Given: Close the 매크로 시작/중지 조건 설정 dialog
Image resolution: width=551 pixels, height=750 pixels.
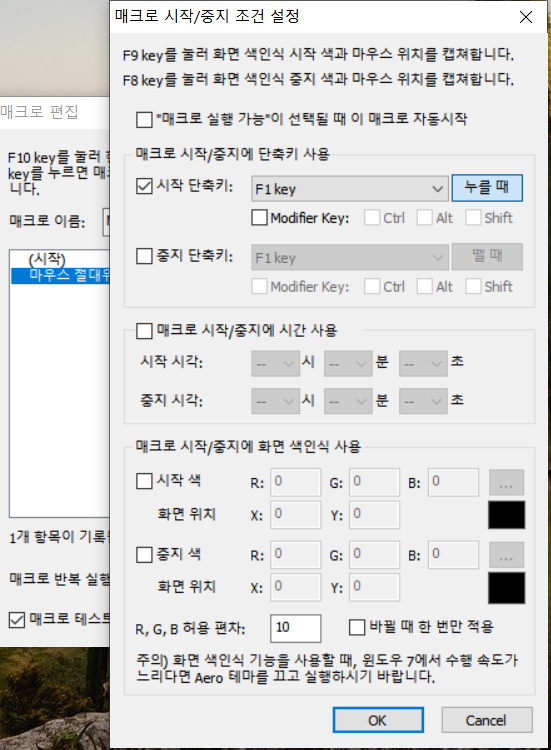Looking at the screenshot, I should 526,17.
